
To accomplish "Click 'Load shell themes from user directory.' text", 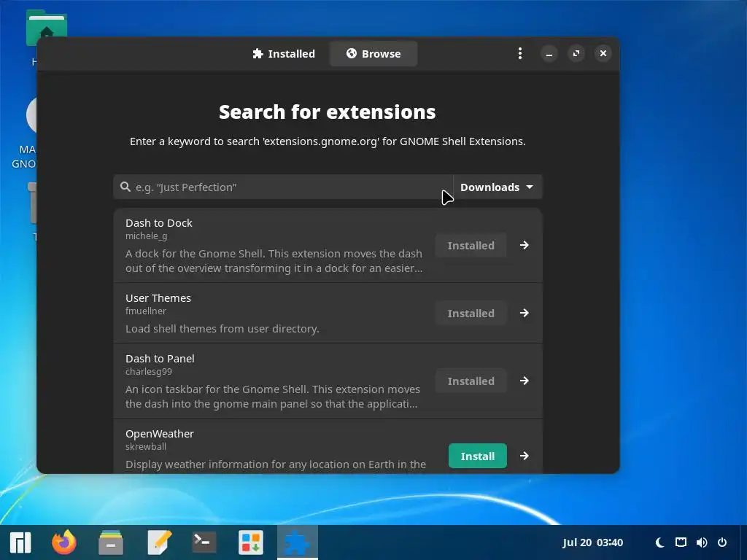I will pyautogui.click(x=222, y=329).
